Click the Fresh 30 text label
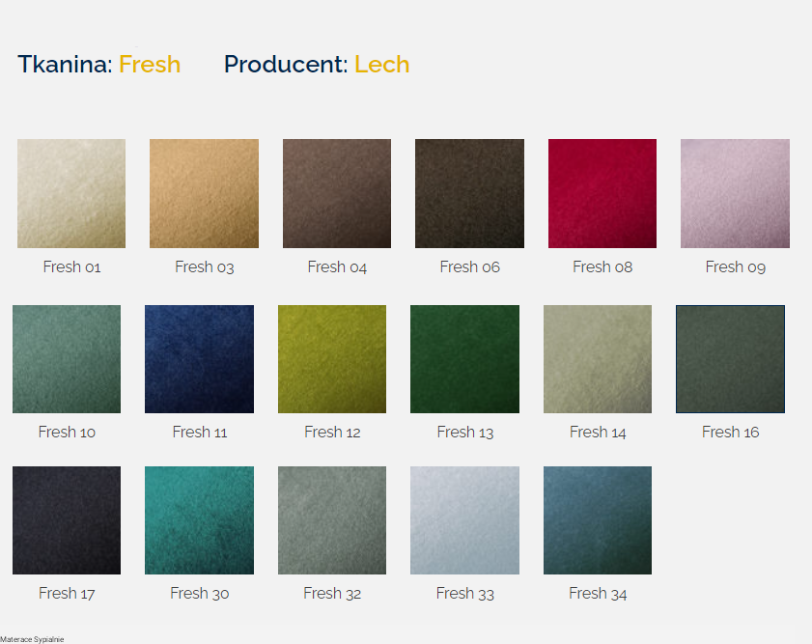The height and width of the screenshot is (644, 812). [199, 593]
